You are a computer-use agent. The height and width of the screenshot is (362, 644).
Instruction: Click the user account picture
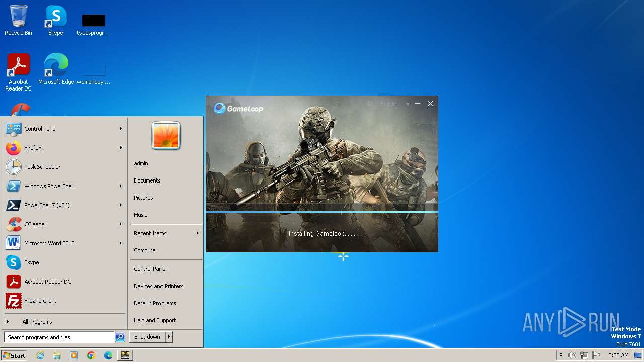point(166,135)
